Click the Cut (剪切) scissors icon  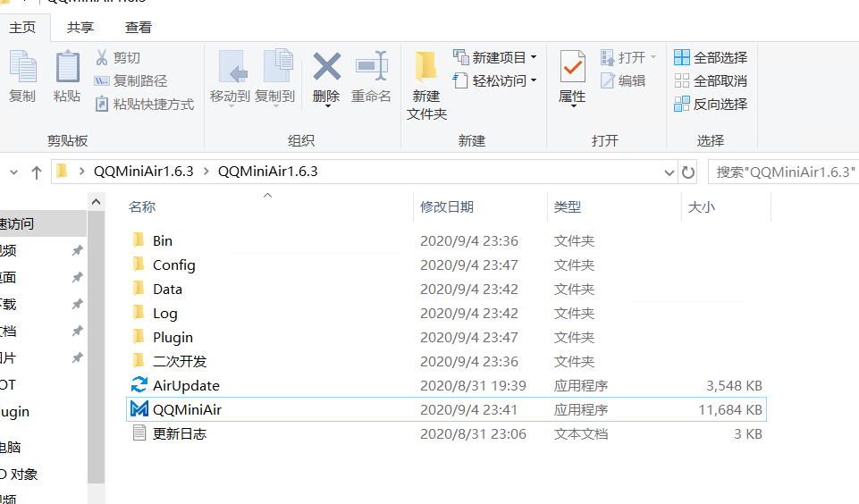tap(102, 57)
